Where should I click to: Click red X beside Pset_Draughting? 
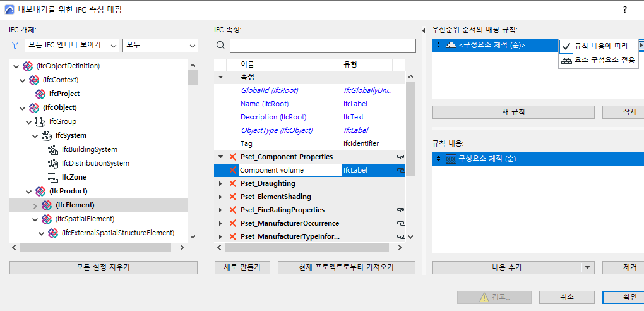(x=233, y=183)
